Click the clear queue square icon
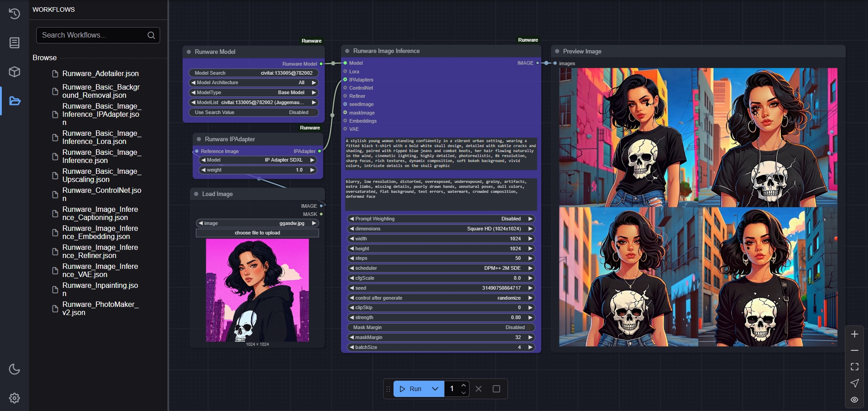 [496, 389]
